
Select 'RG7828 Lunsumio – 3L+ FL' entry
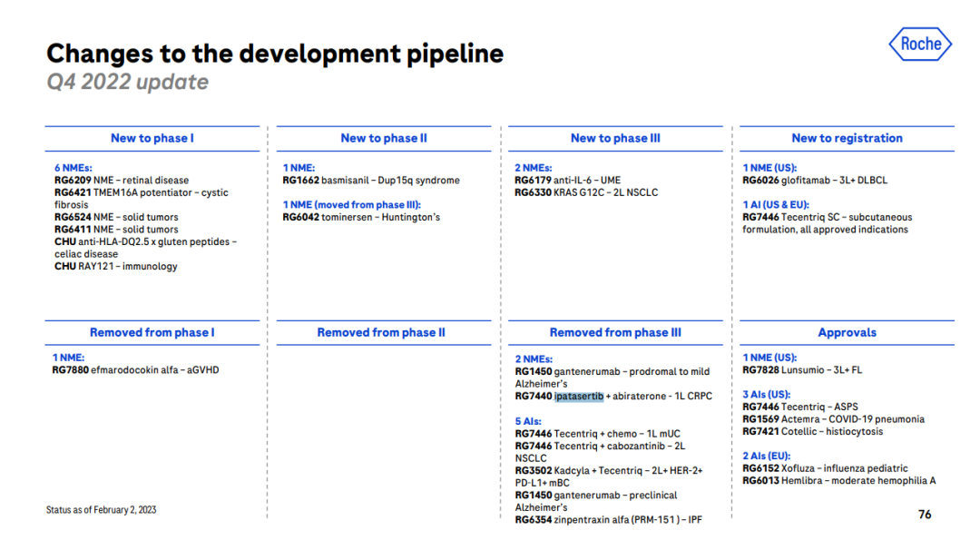point(802,370)
